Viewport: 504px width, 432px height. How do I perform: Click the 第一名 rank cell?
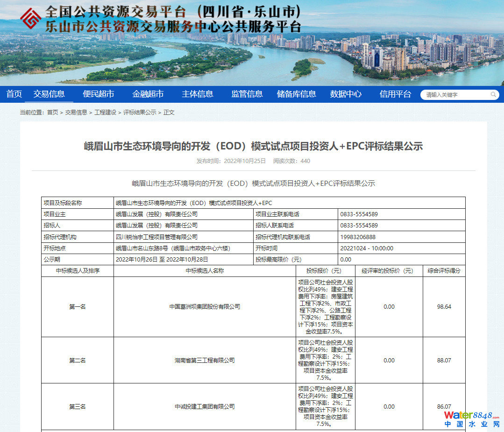coord(78,307)
